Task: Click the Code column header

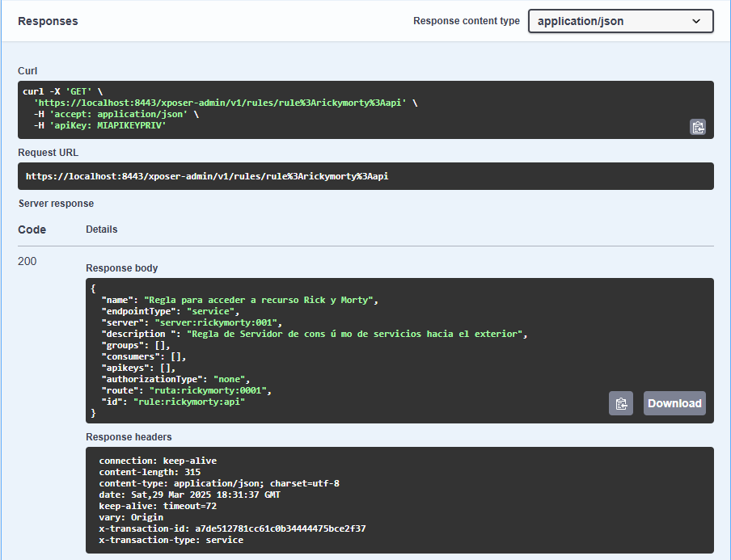Action: coord(32,229)
